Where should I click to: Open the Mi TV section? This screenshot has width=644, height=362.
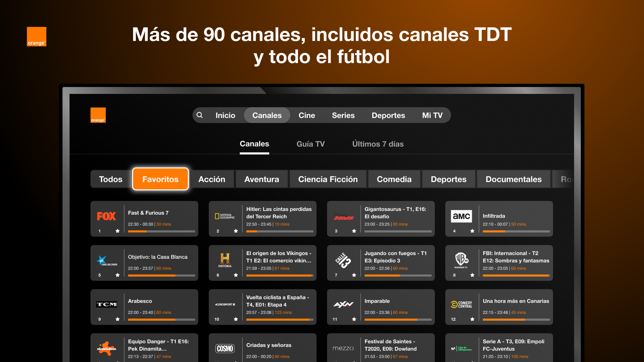point(432,115)
